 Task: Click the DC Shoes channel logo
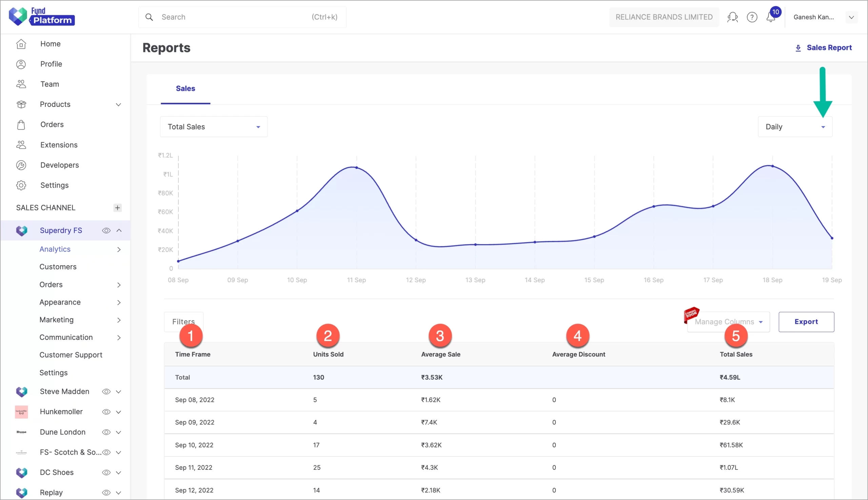(22, 473)
